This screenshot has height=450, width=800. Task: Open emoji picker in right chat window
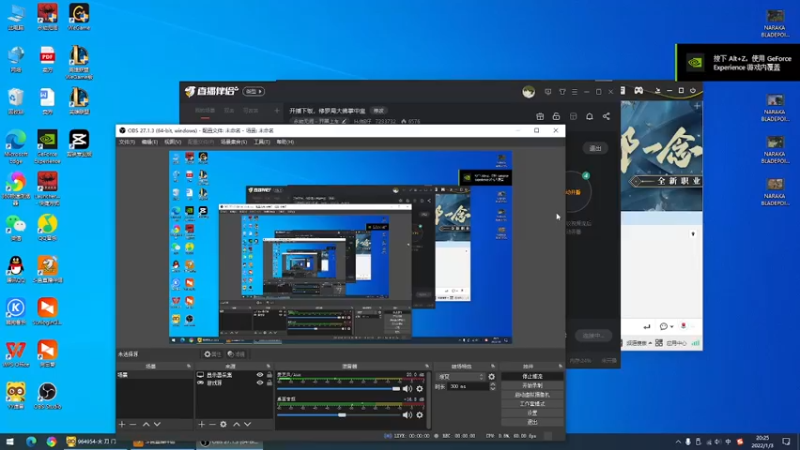tap(663, 327)
